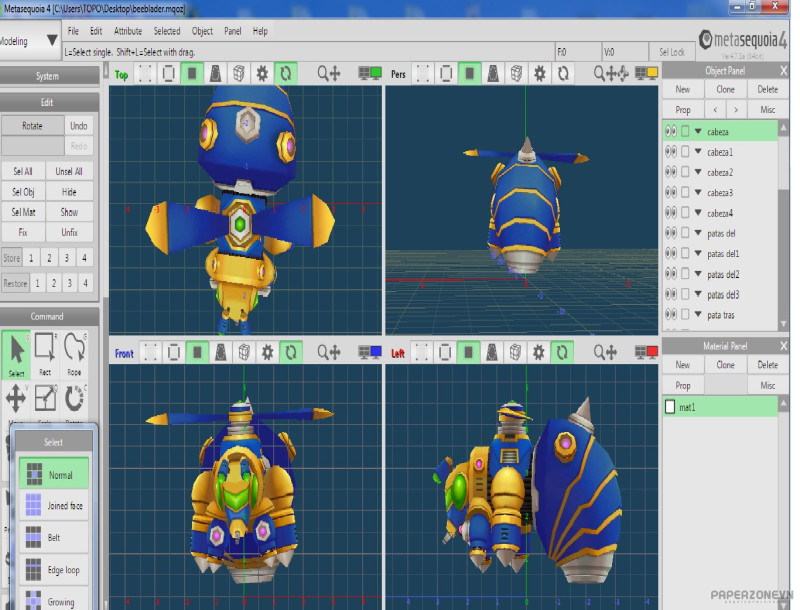Click Clone in the Object Panel

(725, 90)
